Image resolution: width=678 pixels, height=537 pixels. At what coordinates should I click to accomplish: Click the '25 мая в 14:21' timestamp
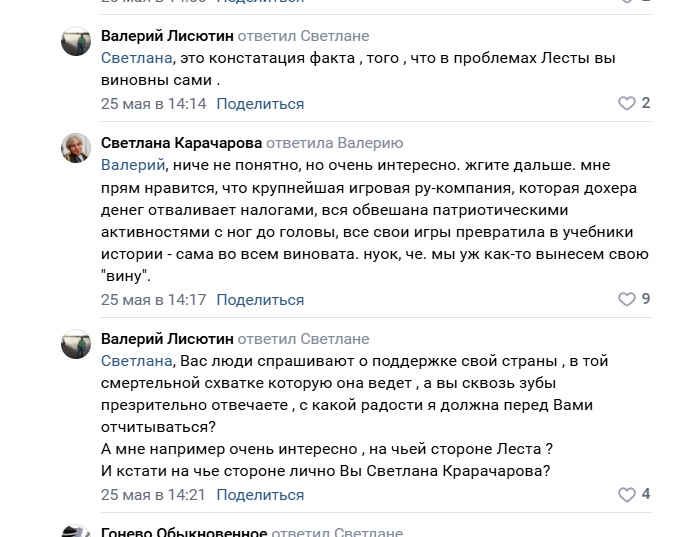pyautogui.click(x=153, y=495)
